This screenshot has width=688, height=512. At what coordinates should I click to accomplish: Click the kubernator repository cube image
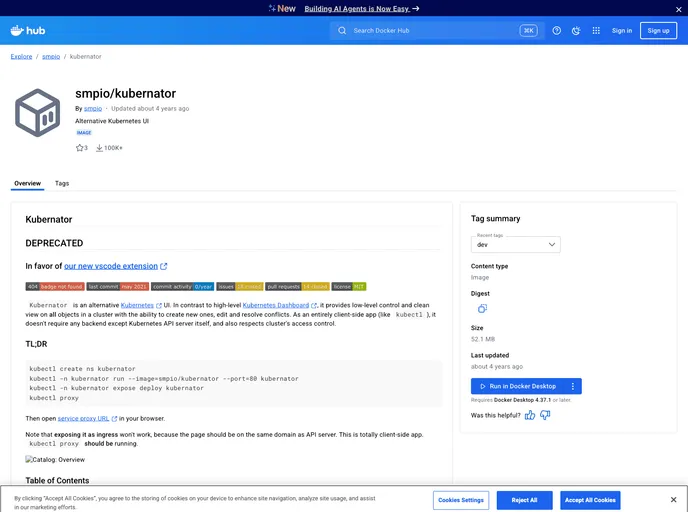pyautogui.click(x=37, y=112)
